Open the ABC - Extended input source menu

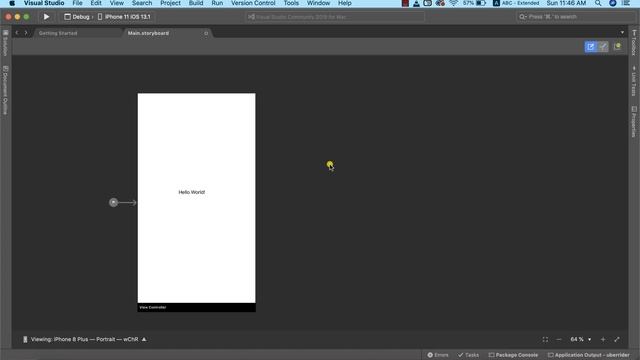coord(516,3)
